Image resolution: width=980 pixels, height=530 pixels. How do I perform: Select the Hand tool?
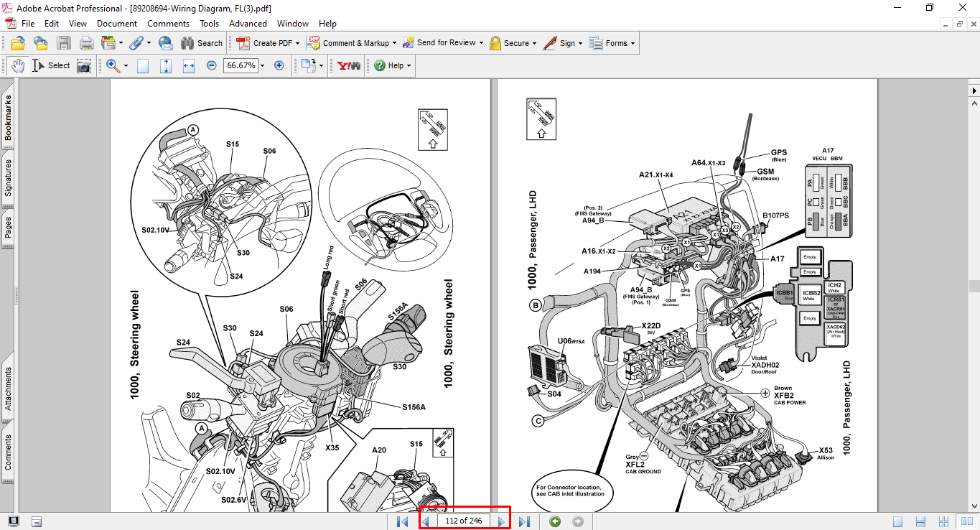click(x=17, y=65)
